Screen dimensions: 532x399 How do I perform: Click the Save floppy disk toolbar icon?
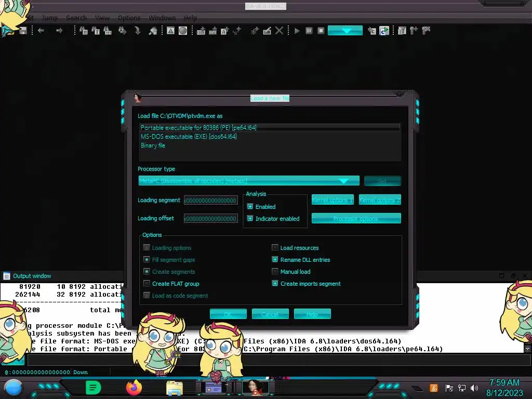click(23, 31)
